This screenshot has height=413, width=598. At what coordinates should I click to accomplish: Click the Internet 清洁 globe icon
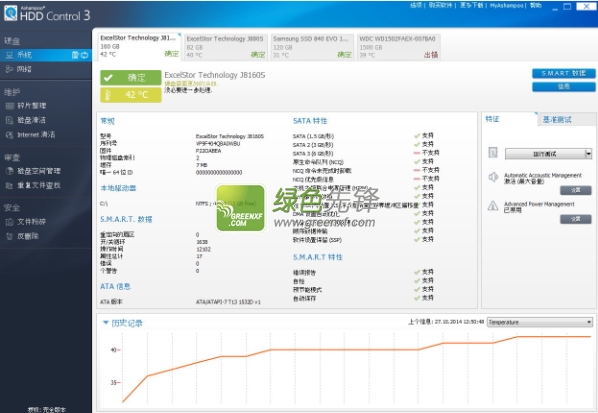[10, 135]
